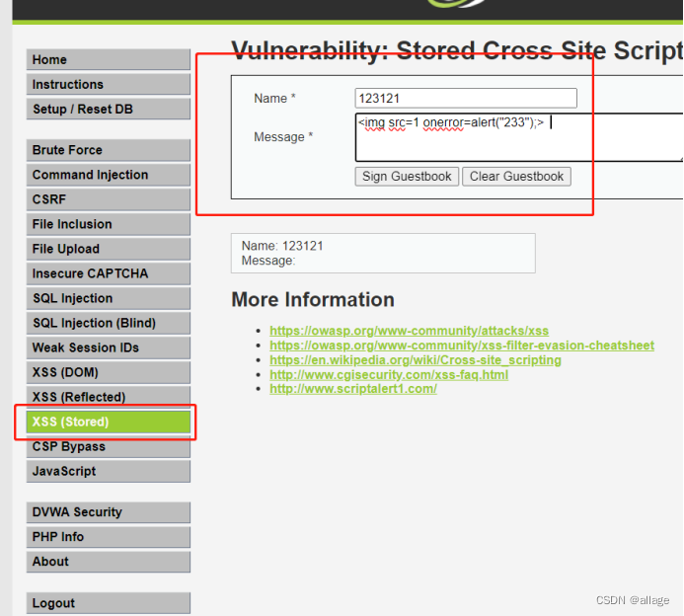Click the 'Message *' form label
Viewport: 684px width, 616px height.
(283, 137)
